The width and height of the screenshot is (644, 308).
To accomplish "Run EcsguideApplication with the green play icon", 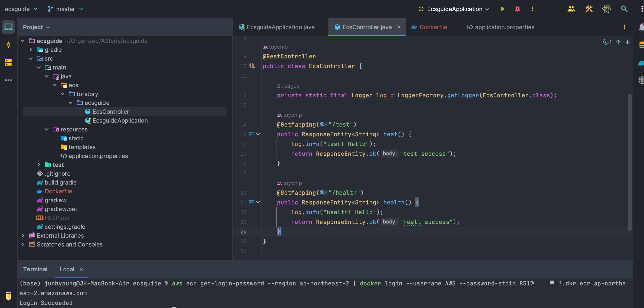I will (502, 9).
